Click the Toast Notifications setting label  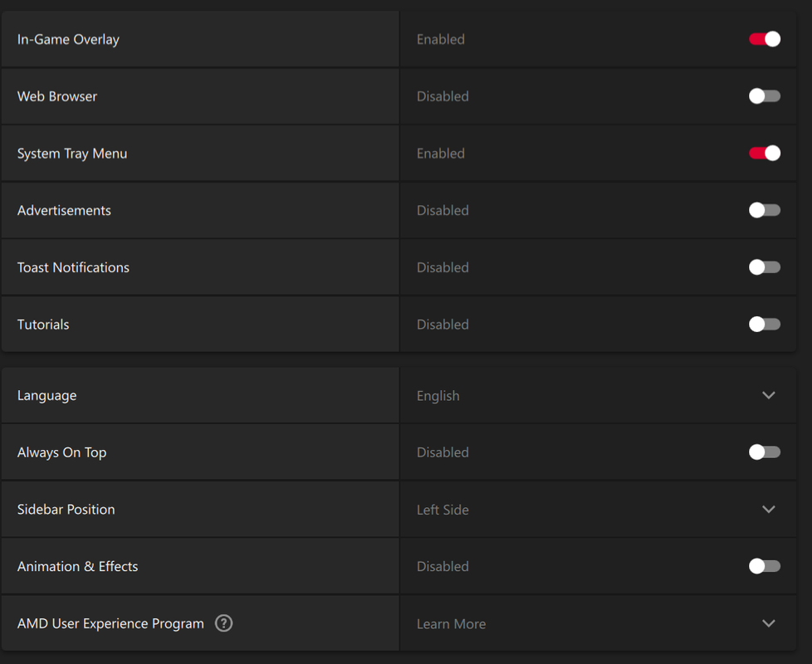(73, 267)
